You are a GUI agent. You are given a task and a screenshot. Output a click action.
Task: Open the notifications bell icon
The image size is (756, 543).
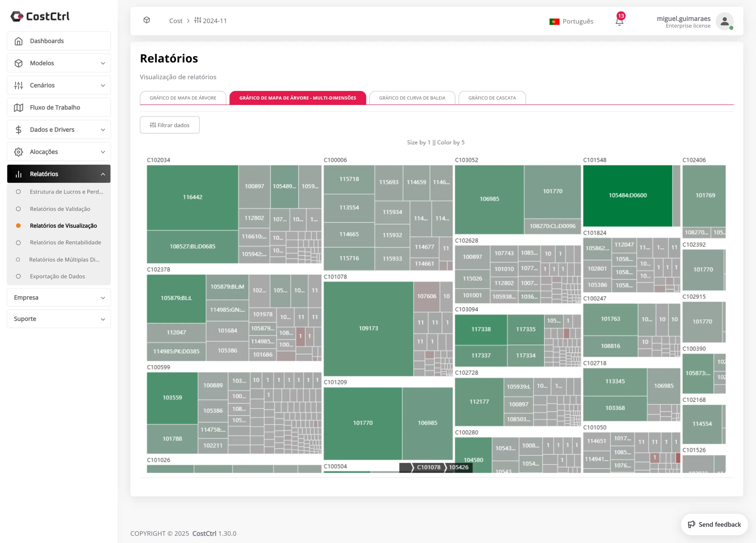[619, 21]
